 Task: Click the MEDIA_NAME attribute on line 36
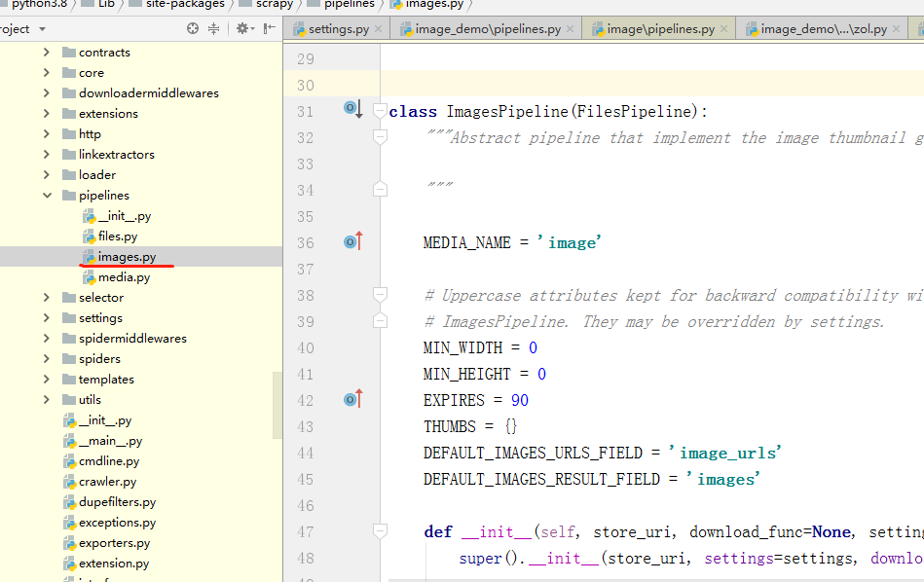click(466, 242)
